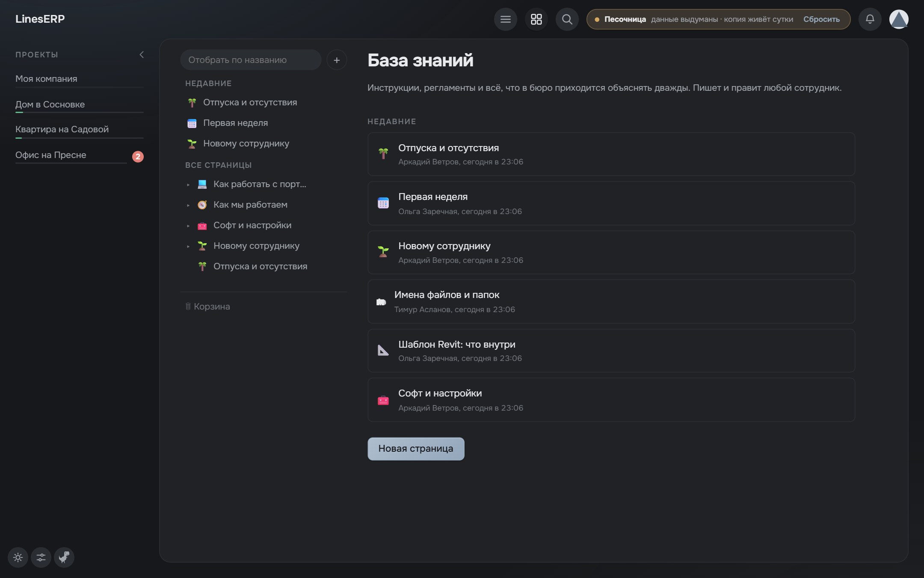The width and height of the screenshot is (924, 578).
Task: Open the sliders settings icon
Action: pos(41,557)
